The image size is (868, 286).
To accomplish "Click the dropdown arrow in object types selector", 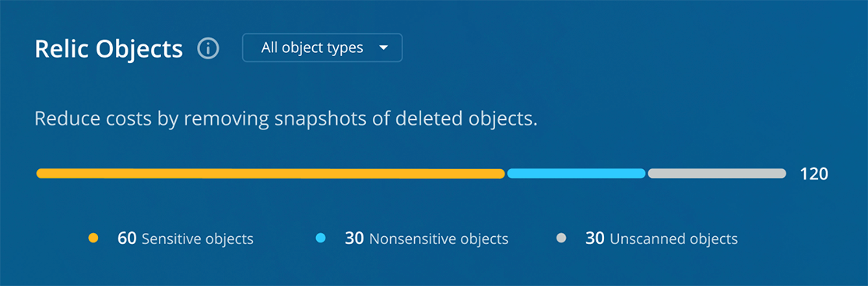I will tap(384, 48).
